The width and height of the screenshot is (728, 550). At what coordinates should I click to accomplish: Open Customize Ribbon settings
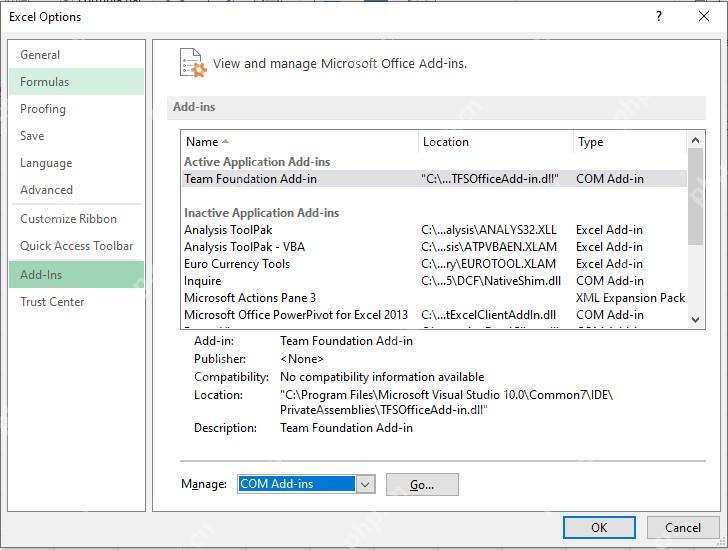76,219
